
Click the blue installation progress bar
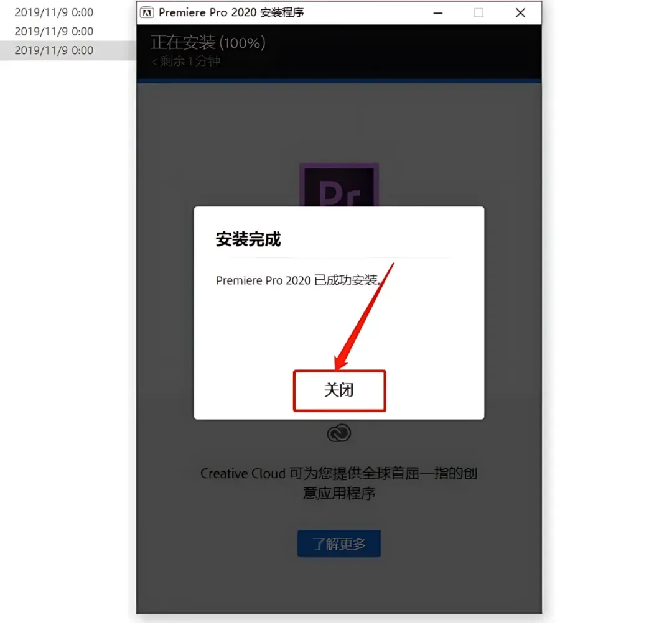tap(339, 81)
